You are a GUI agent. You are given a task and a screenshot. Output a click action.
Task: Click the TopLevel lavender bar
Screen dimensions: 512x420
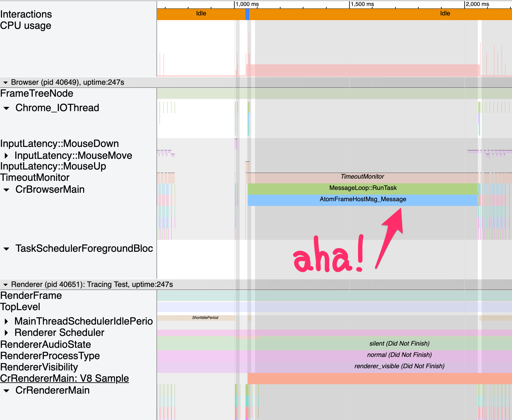(335, 307)
